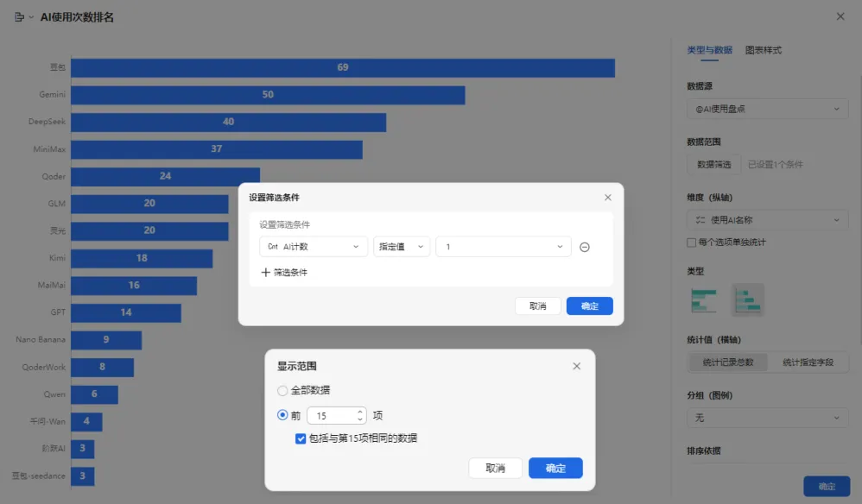This screenshot has width=862, height=504.
Task: Click the Qwen bar with value 6
Action: 94,394
